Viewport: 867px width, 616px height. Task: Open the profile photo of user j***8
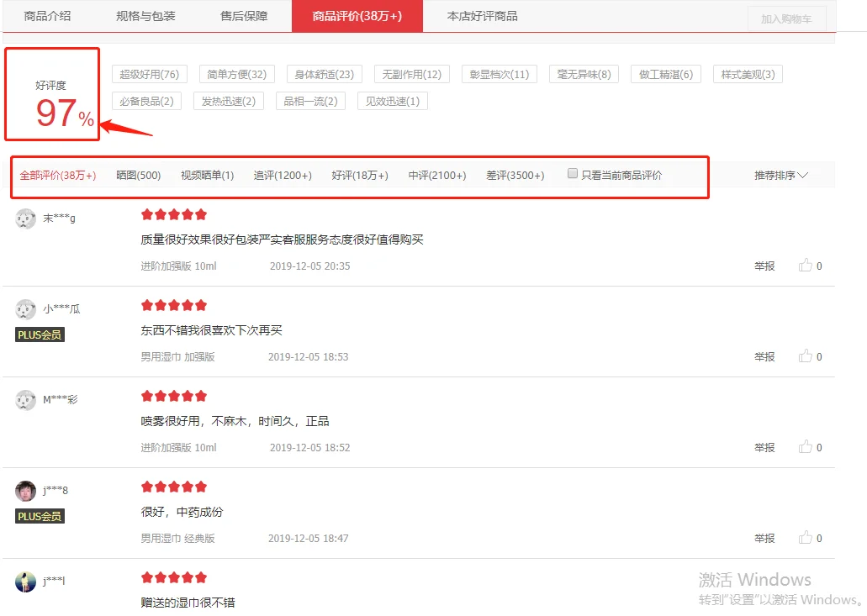pyautogui.click(x=25, y=491)
